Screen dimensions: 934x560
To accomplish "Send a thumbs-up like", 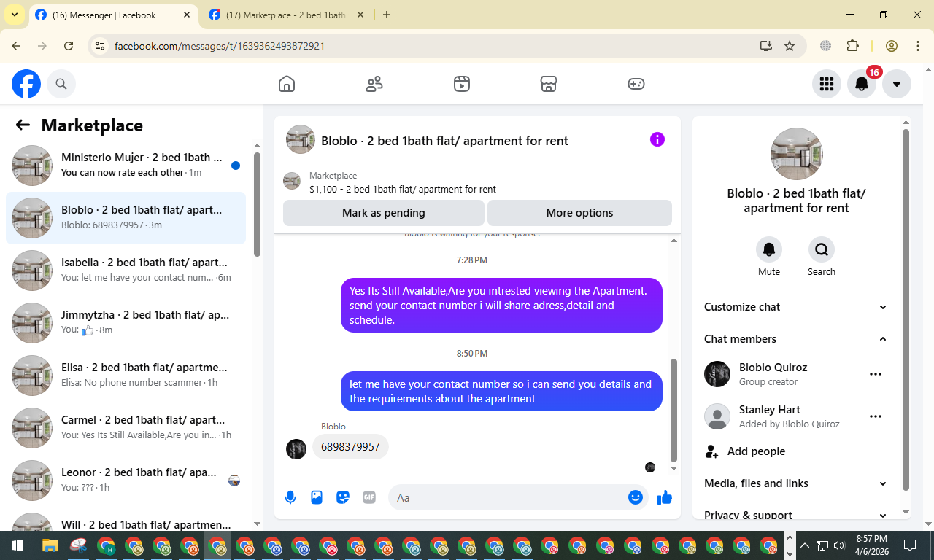I will pyautogui.click(x=664, y=497).
